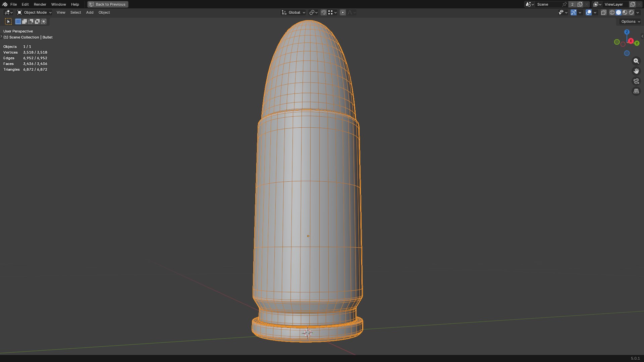Switch to solid viewport shading
The image size is (644, 362).
619,12
